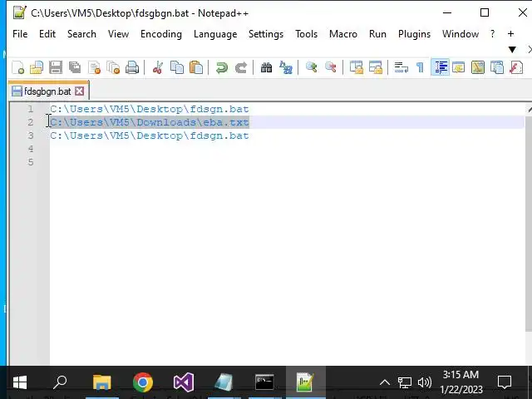Click the Save toolbar icon
Image resolution: width=532 pixels, height=399 pixels.
(x=56, y=67)
